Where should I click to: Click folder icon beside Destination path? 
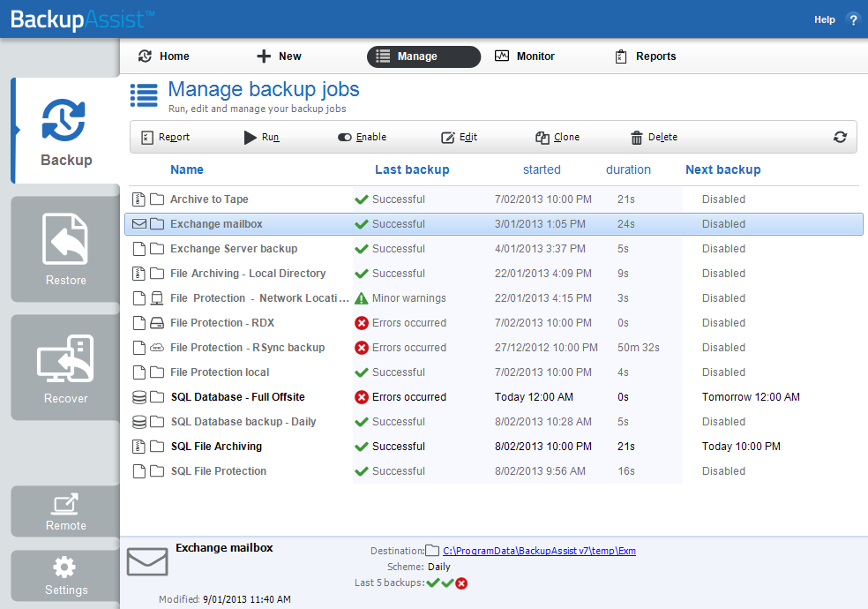(432, 551)
